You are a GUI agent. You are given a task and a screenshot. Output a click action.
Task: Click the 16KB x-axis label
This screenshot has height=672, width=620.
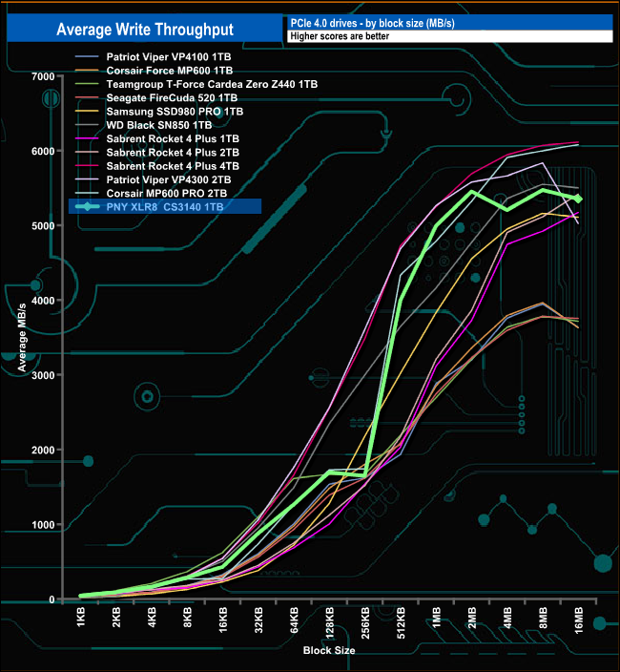(x=223, y=619)
